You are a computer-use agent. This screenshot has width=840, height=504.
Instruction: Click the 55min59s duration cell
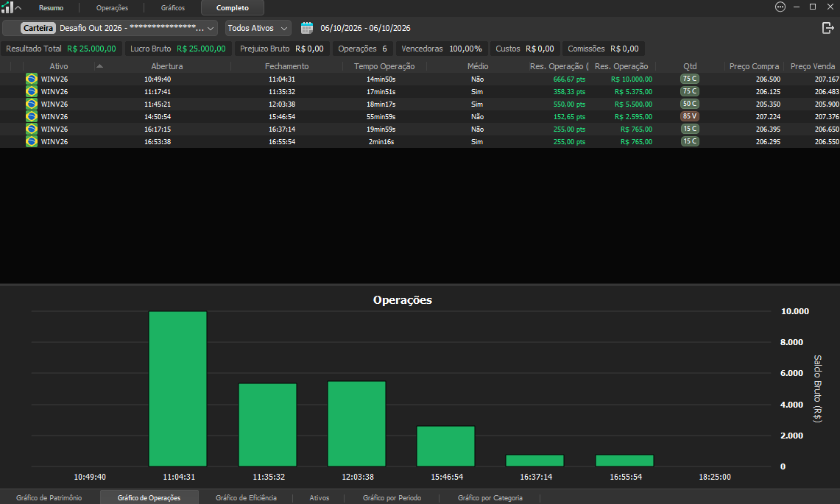click(x=381, y=117)
